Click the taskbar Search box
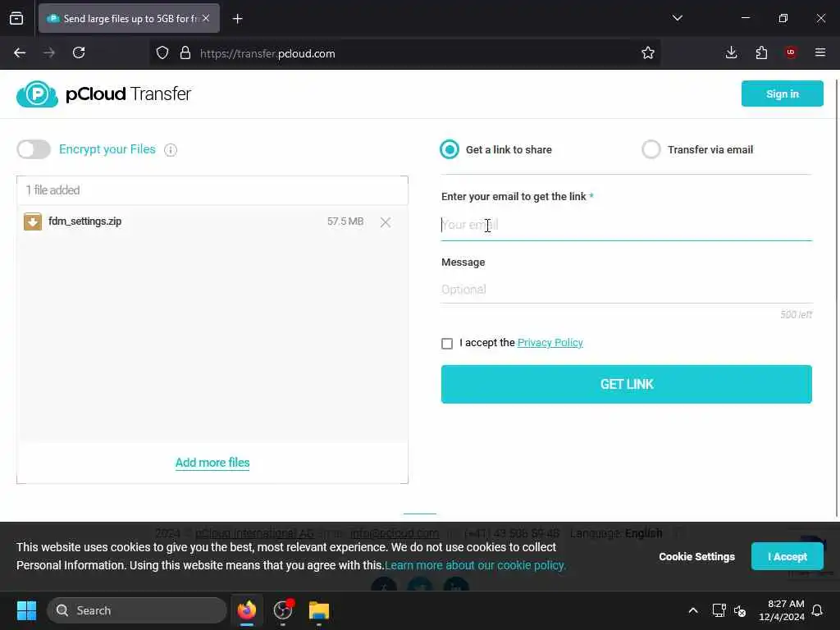 coord(137,610)
